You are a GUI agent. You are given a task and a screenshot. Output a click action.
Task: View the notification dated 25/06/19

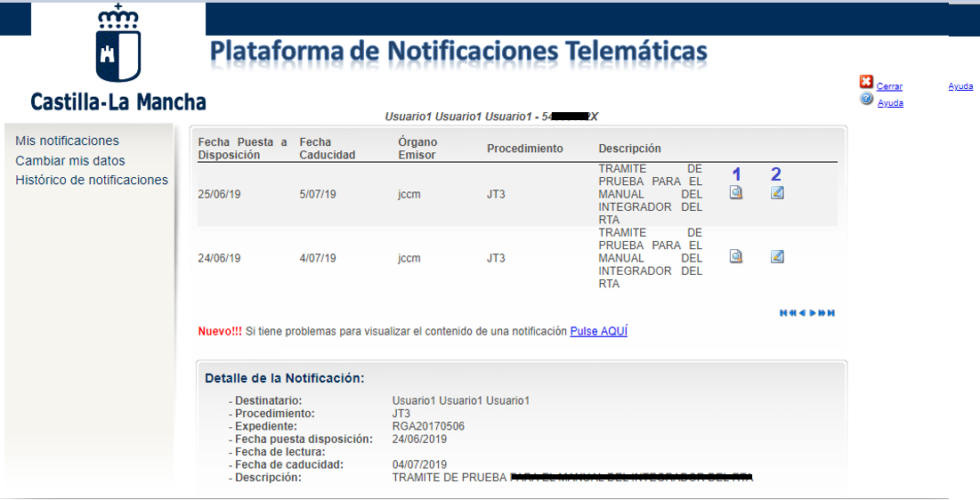coord(736,192)
